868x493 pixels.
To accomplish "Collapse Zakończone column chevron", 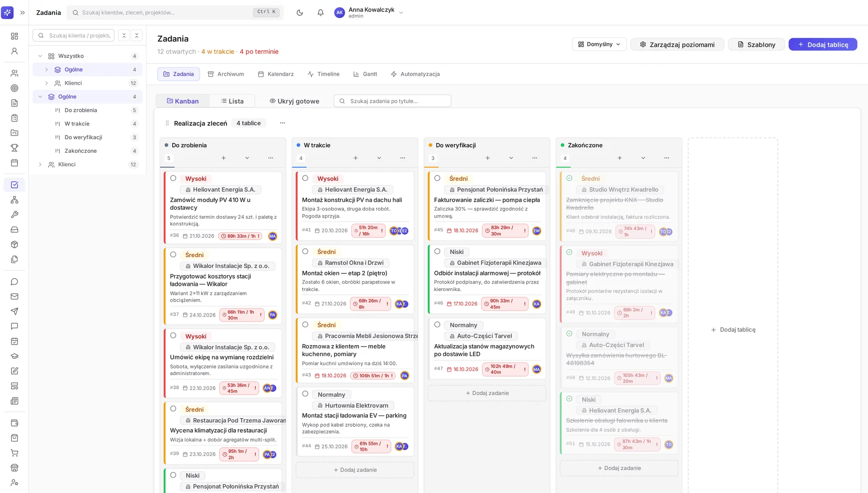I will pyautogui.click(x=643, y=158).
